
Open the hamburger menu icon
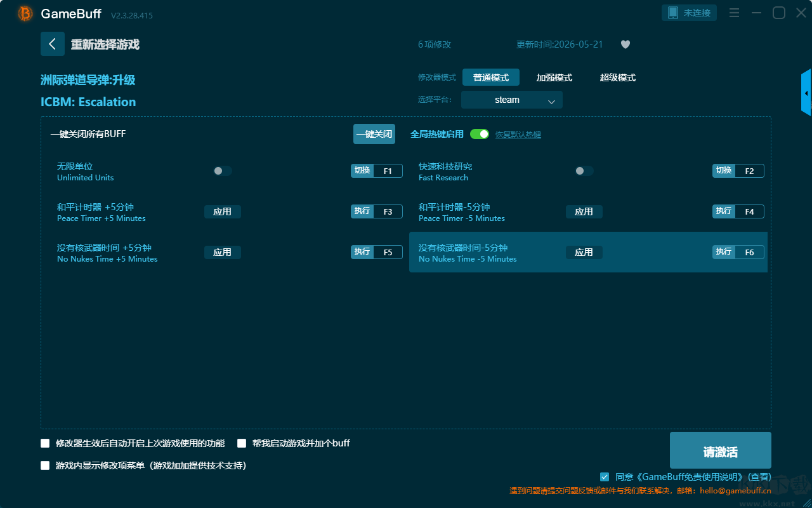734,13
